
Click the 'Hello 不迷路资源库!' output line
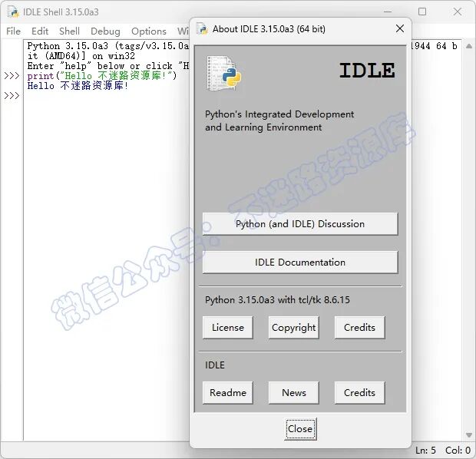(78, 86)
